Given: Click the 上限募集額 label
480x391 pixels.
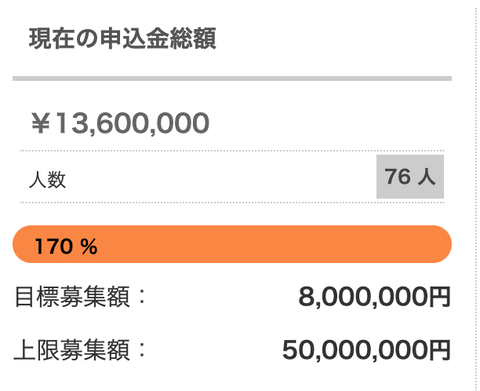Looking at the screenshot, I should (72, 350).
